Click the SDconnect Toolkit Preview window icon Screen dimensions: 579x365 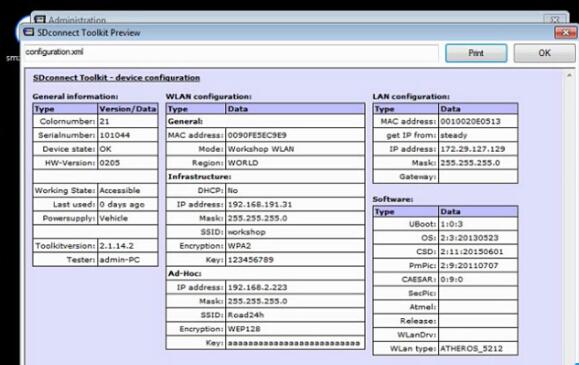[29, 32]
